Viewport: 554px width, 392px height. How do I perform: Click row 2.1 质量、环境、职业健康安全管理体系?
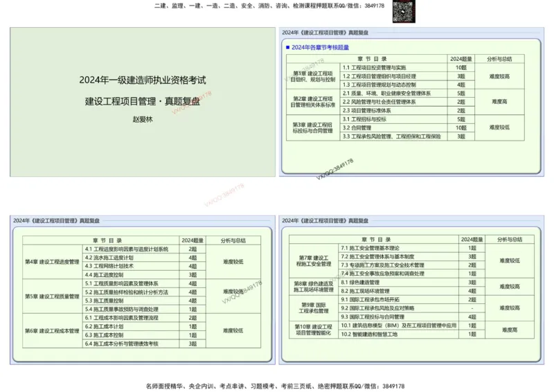pyautogui.click(x=393, y=93)
